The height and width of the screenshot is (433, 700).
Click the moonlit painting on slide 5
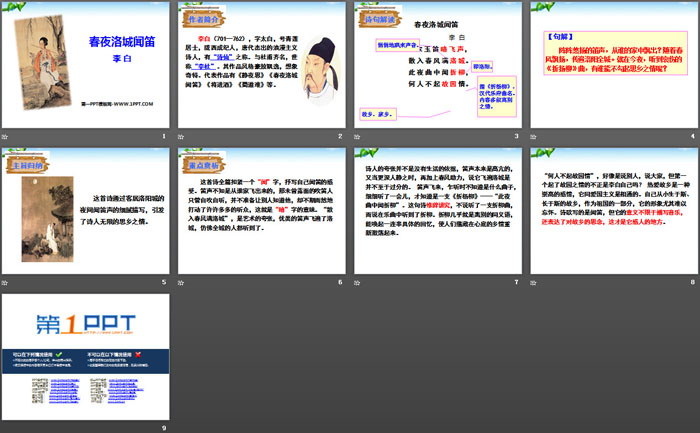pyautogui.click(x=47, y=219)
